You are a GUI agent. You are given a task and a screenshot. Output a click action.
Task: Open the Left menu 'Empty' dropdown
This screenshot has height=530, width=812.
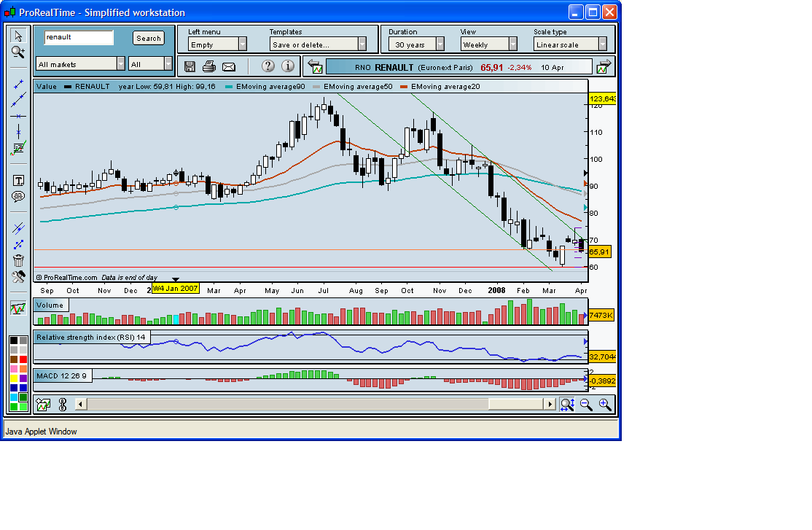[x=217, y=44]
